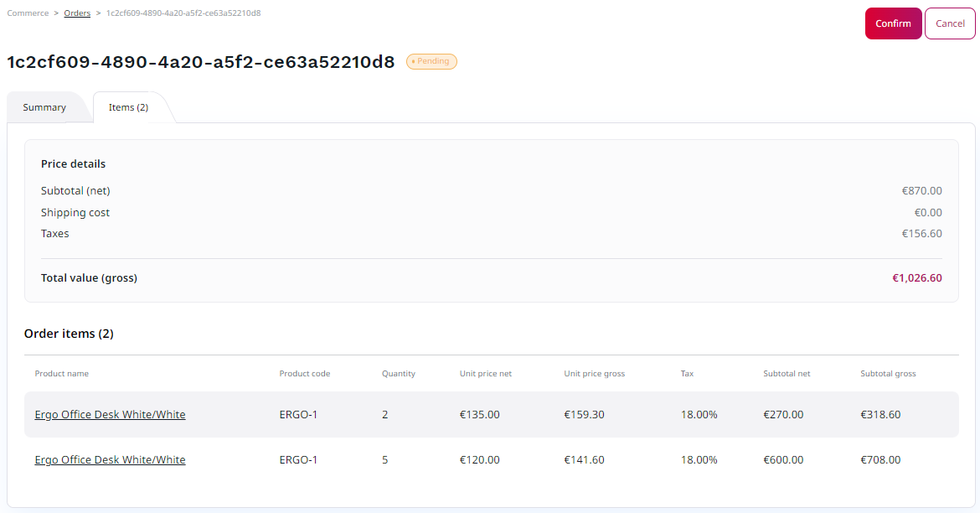Go to Orders via breadcrumb link
The height and width of the screenshot is (513, 980).
[77, 13]
